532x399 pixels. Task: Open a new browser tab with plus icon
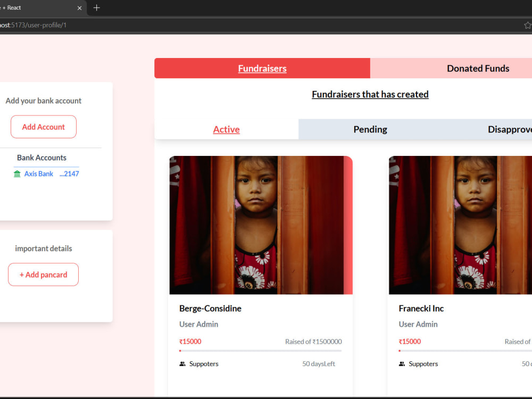[x=97, y=8]
